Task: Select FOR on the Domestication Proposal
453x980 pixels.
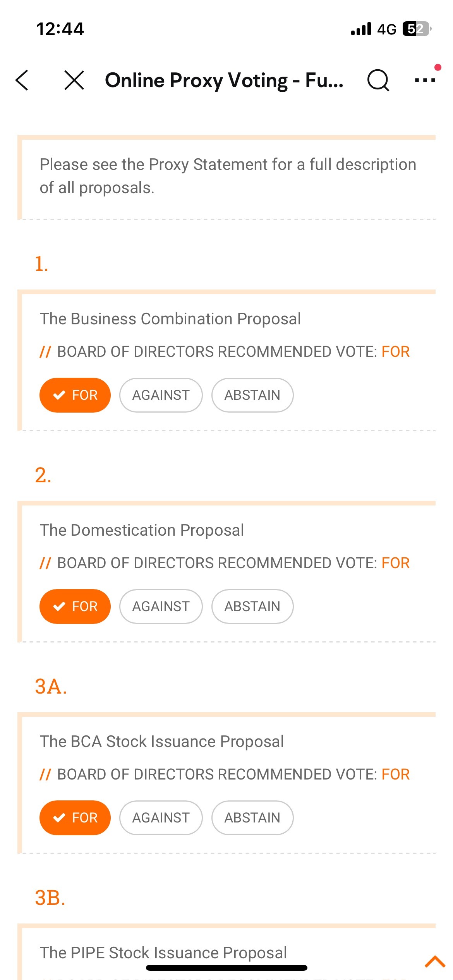Action: point(75,607)
